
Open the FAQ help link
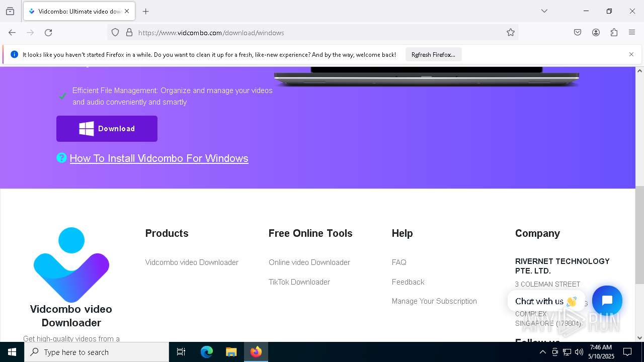[x=399, y=262]
